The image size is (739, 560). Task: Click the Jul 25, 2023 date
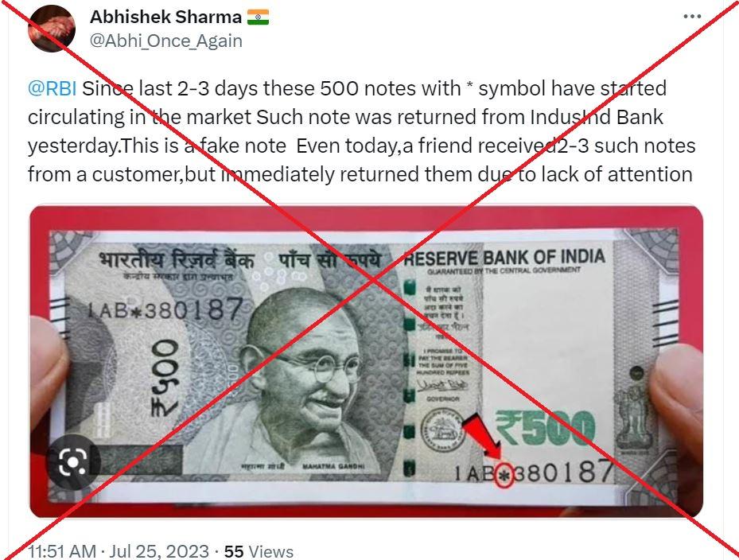[x=159, y=550]
